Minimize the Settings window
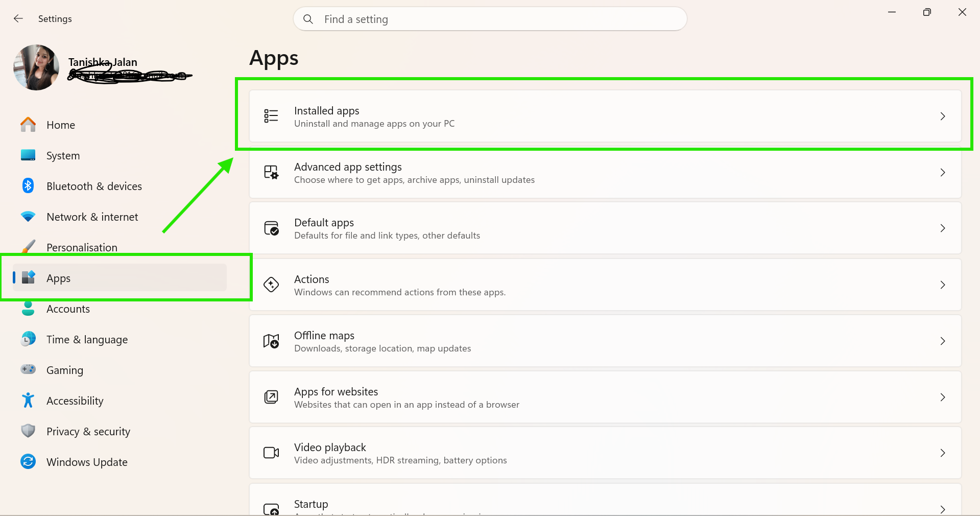This screenshot has width=980, height=516. 892,12
